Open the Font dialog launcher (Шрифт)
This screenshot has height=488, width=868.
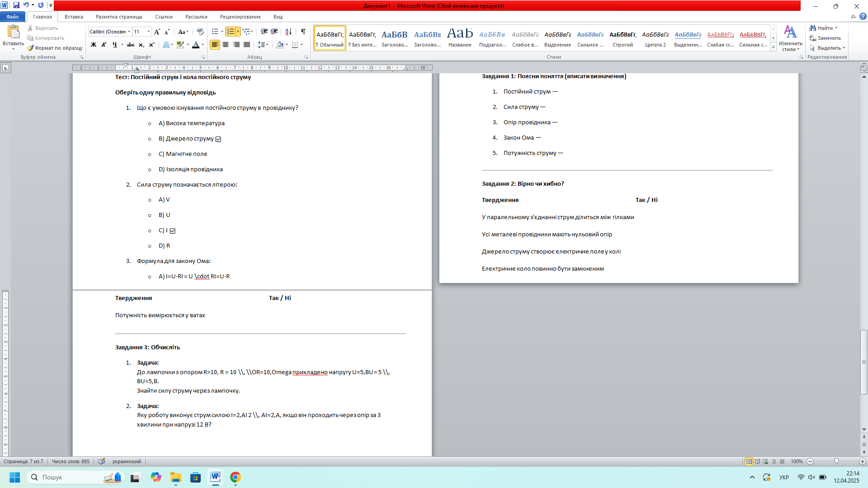[x=203, y=57]
